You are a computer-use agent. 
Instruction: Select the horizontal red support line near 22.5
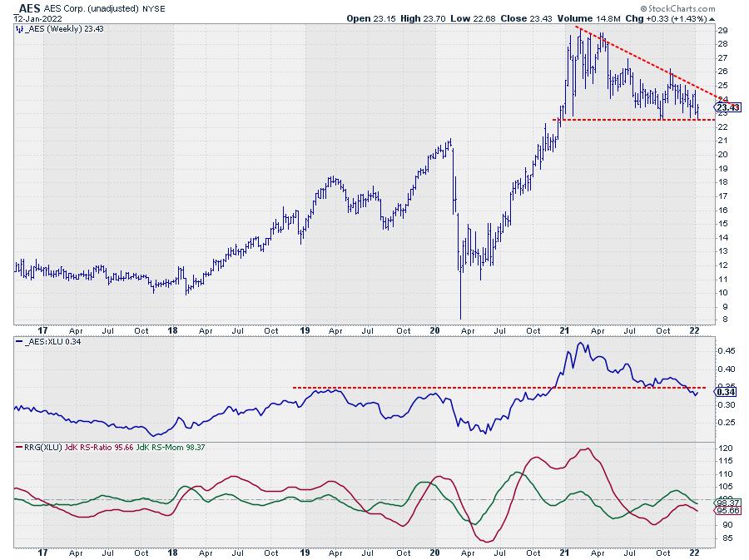pyautogui.click(x=632, y=120)
